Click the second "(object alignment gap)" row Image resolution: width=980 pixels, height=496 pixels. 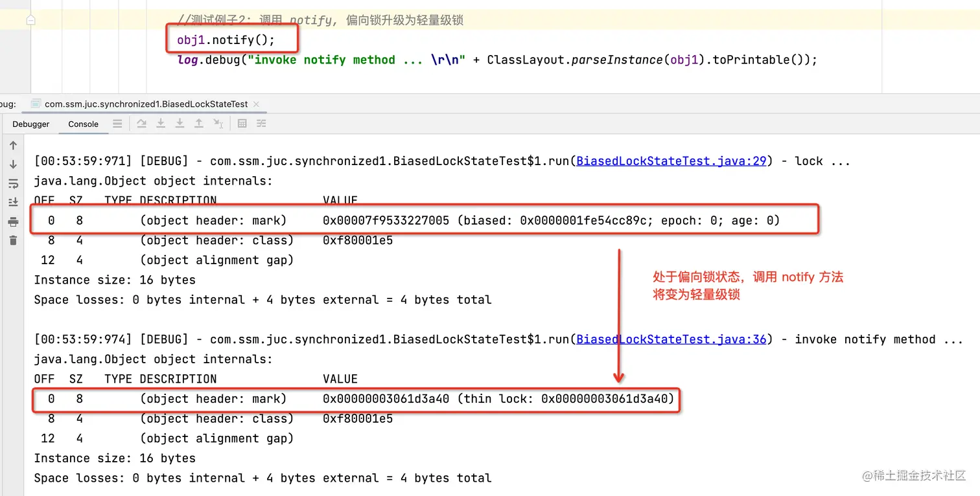[216, 438]
